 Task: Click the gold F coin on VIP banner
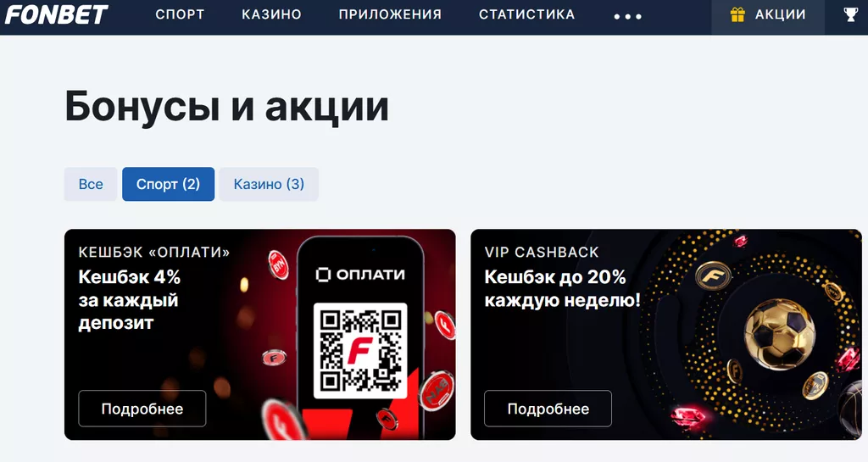pos(713,276)
